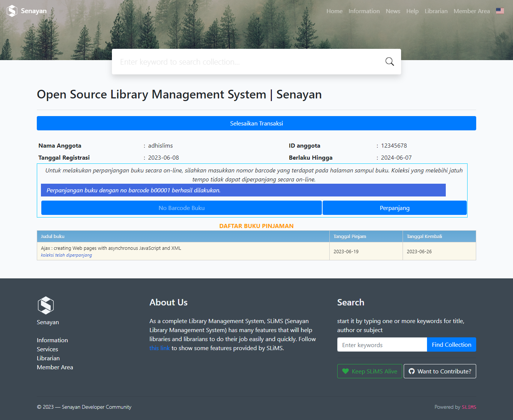Viewport: 513px width, 420px height.
Task: Click the Senayan logo in footer
Action: [x=46, y=305]
